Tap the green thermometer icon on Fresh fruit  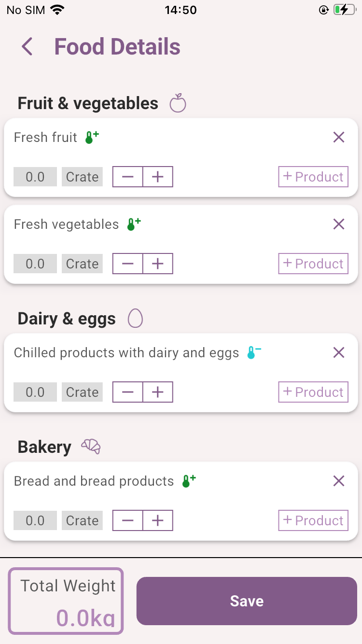pyautogui.click(x=92, y=138)
